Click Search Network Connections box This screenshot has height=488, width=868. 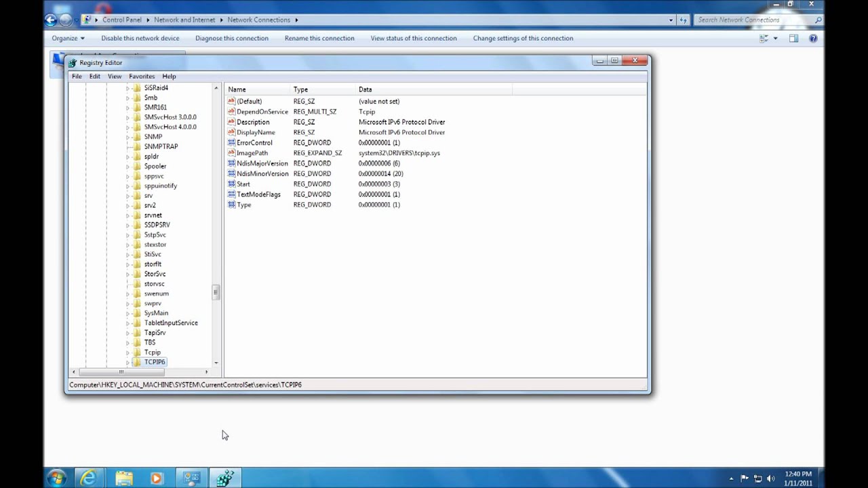pyautogui.click(x=758, y=20)
